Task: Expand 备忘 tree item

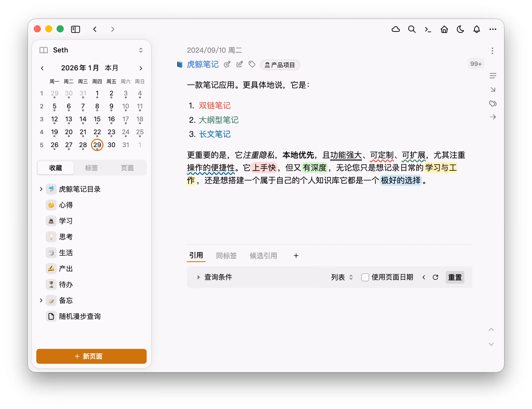Action: 41,300
